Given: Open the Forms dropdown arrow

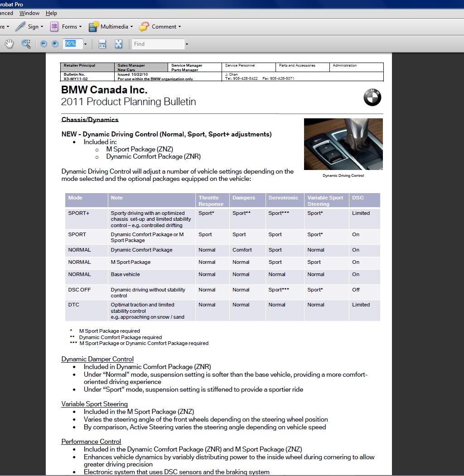Looking at the screenshot, I should pyautogui.click(x=80, y=27).
